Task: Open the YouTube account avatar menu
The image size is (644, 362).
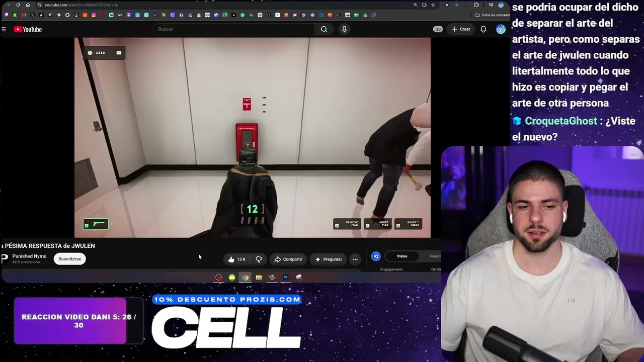Action: point(500,29)
